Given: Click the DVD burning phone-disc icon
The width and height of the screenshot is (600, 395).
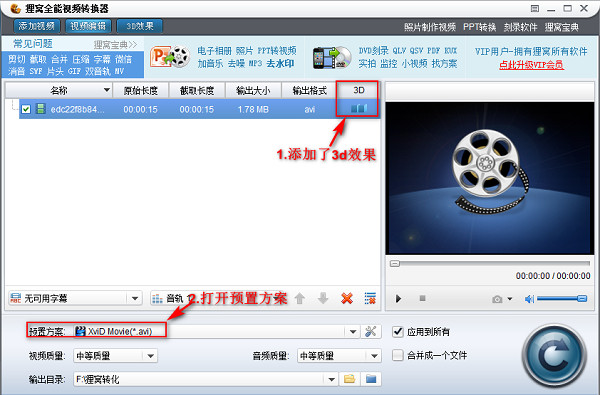Looking at the screenshot, I should click(x=332, y=57).
